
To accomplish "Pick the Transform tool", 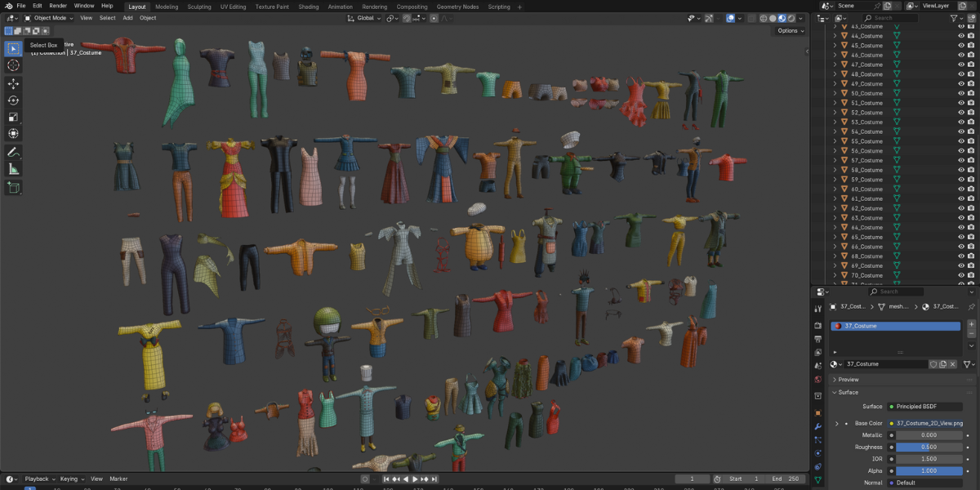I will [13, 133].
